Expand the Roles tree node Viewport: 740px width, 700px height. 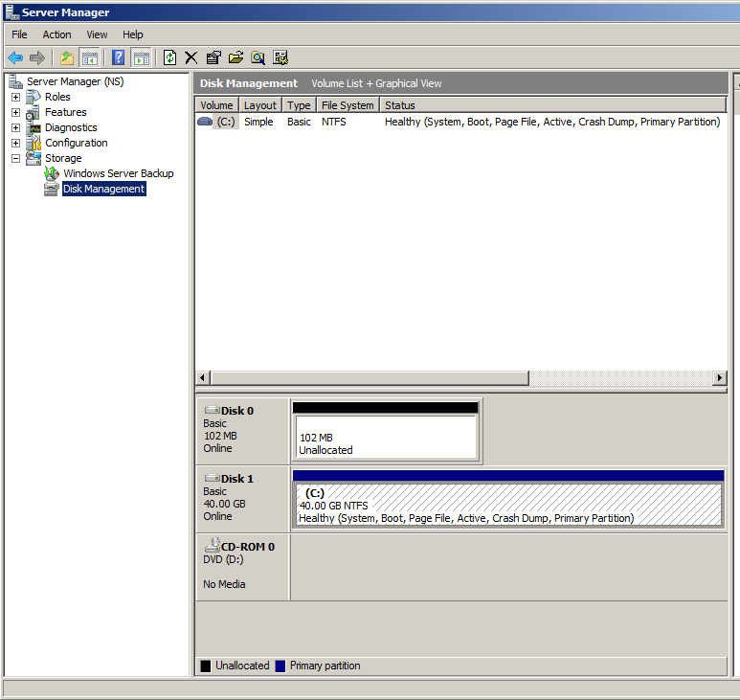(x=15, y=98)
